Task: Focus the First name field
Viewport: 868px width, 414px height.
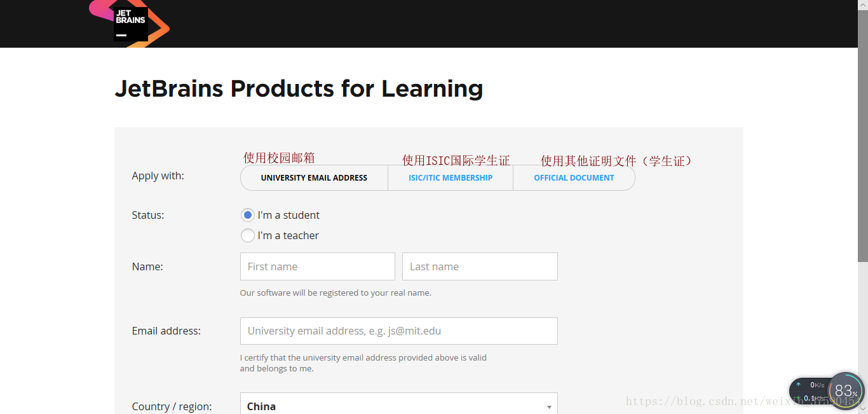Action: point(318,266)
